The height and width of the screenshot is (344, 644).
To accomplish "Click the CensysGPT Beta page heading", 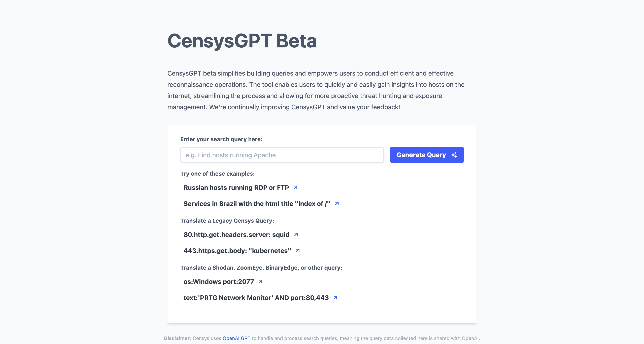I will click(242, 41).
